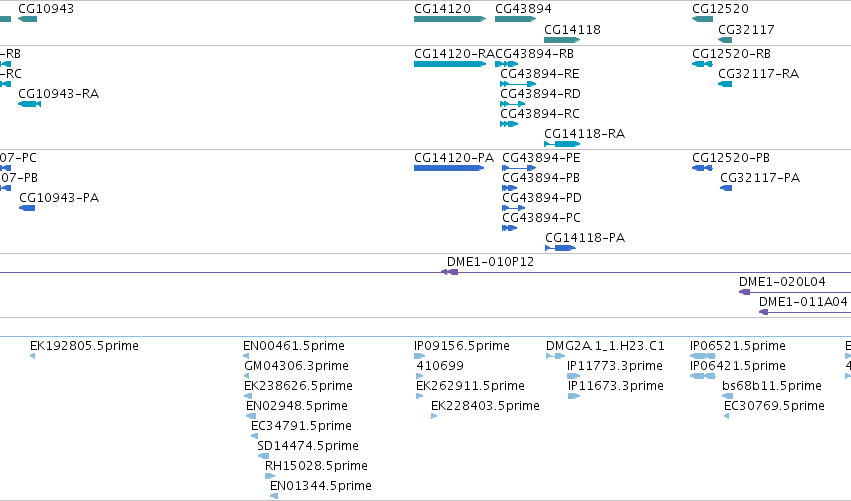This screenshot has width=851, height=501.
Task: Select transcript CG43894-RC
Action: point(540,114)
